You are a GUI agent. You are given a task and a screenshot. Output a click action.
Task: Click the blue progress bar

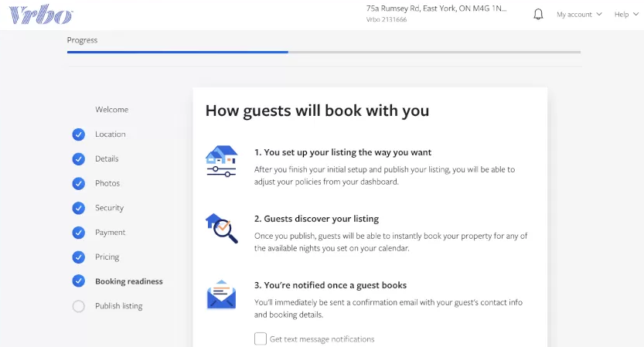coord(178,52)
